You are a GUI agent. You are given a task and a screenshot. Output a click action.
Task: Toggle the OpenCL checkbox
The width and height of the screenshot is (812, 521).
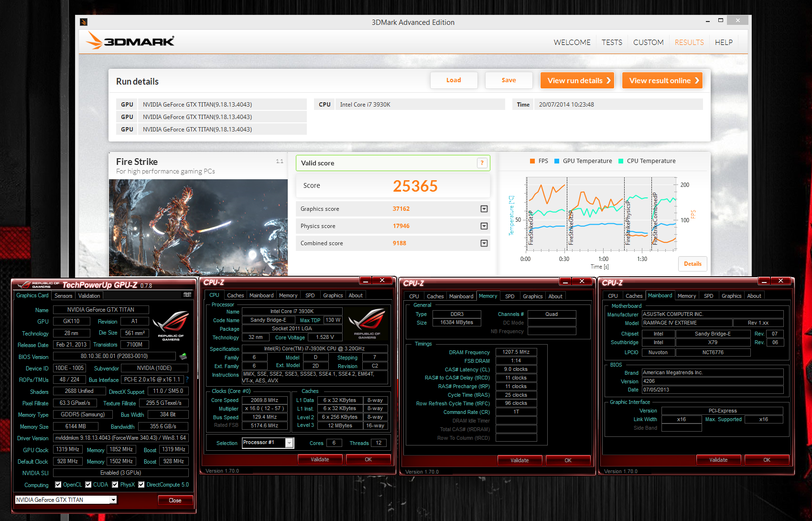(x=58, y=485)
